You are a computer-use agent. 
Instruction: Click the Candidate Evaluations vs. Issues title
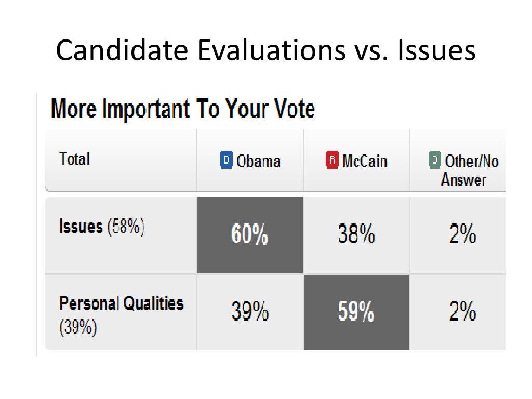point(265,50)
